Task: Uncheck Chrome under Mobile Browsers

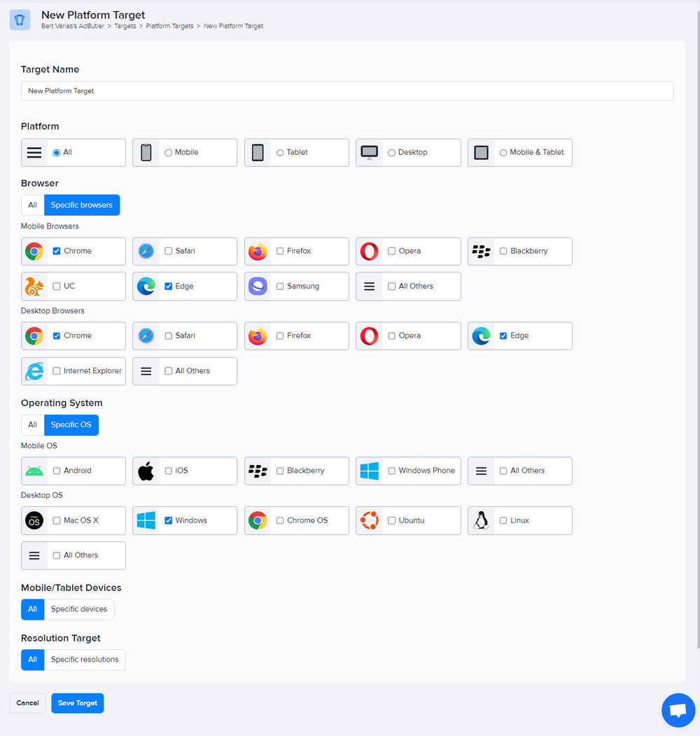Action: (56, 251)
